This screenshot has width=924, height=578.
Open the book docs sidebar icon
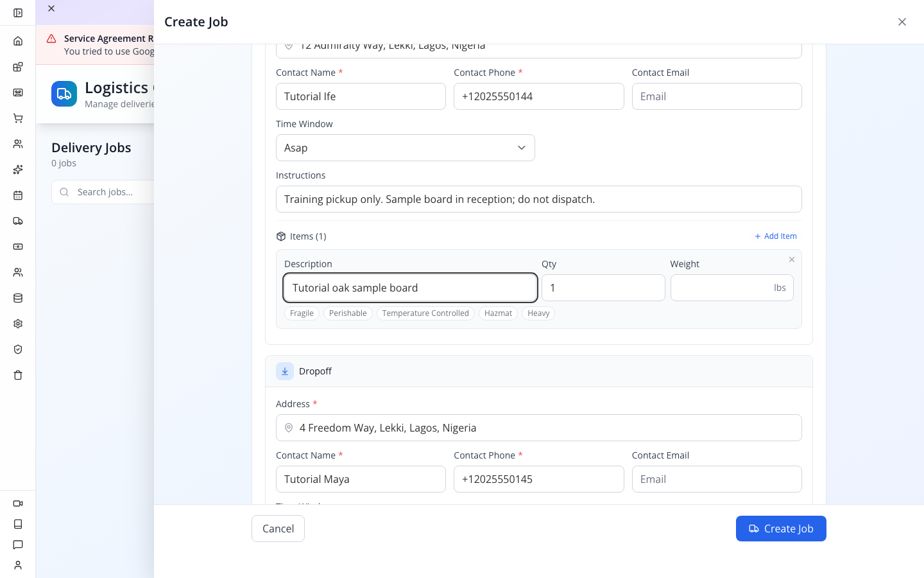18,524
